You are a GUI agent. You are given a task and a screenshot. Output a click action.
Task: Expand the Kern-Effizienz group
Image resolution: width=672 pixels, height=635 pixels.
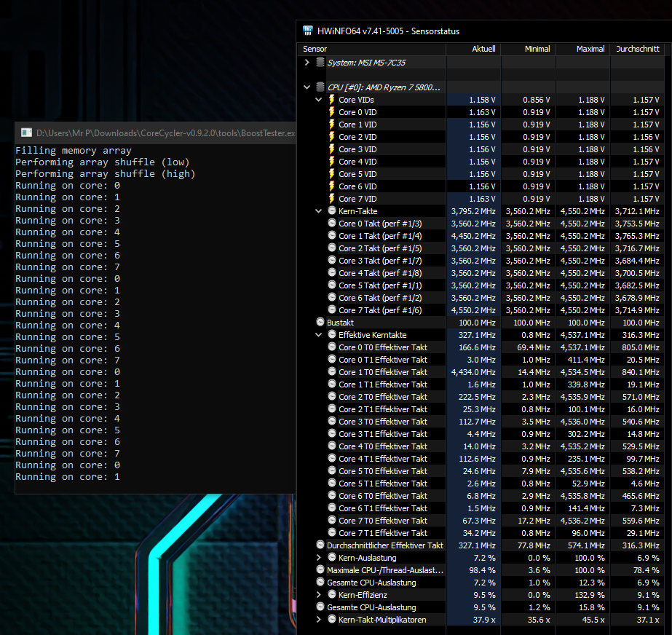coord(318,595)
